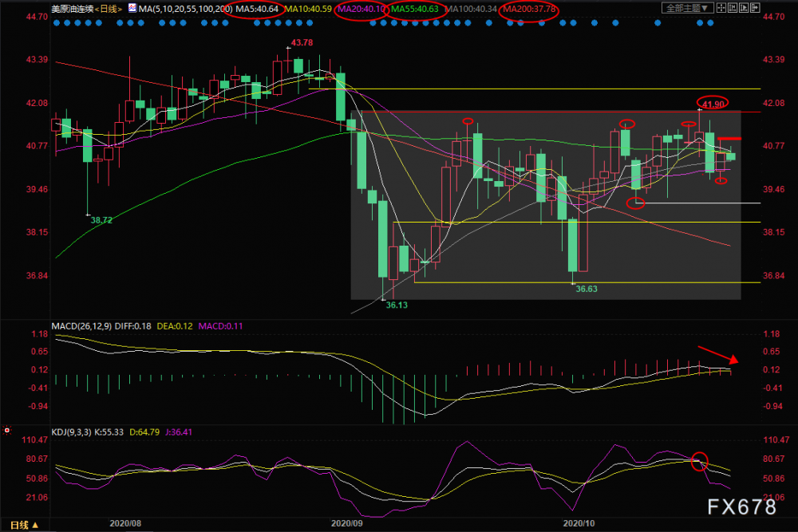
Task: Click the MA55:40.63 value
Action: [415, 9]
